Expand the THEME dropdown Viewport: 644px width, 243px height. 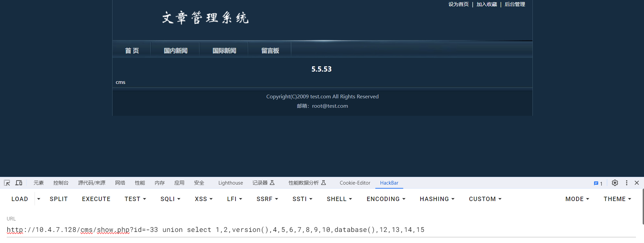click(x=617, y=199)
